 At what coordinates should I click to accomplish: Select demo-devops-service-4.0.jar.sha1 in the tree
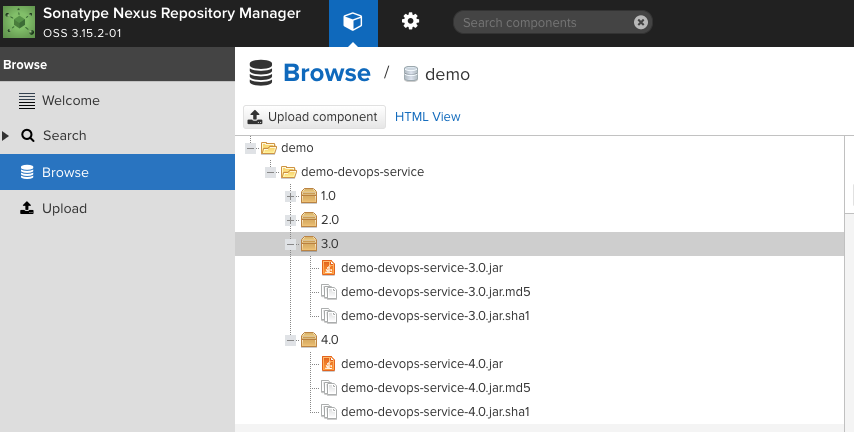tap(435, 412)
